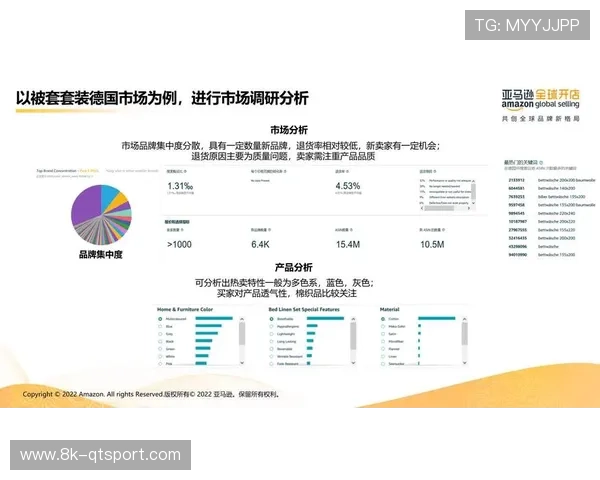Click scroll-up arrow in Bed Linen Special Features list

coord(353,319)
